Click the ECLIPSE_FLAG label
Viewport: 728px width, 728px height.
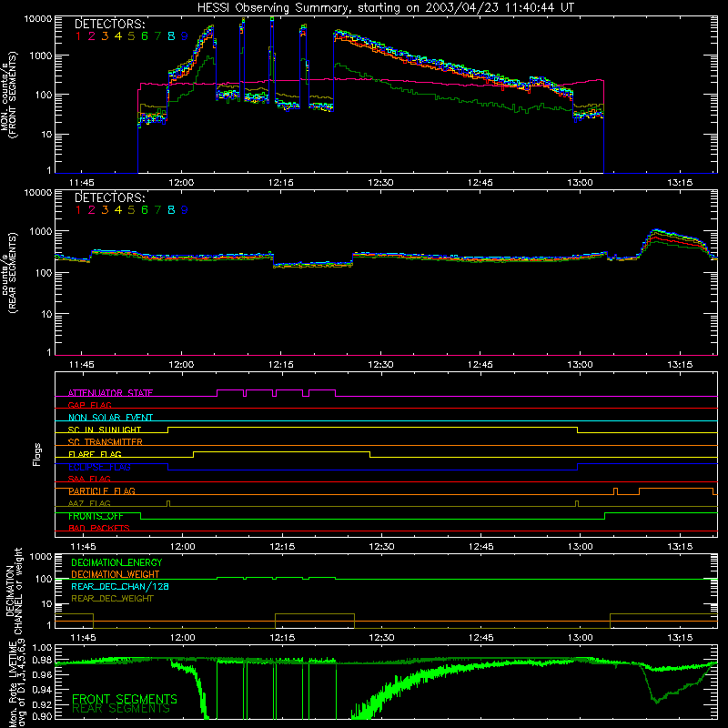tap(99, 467)
